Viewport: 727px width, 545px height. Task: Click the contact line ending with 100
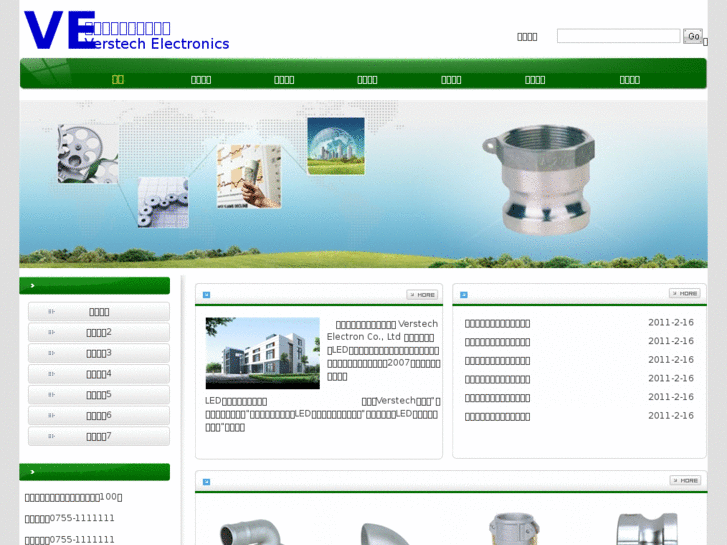(73, 497)
